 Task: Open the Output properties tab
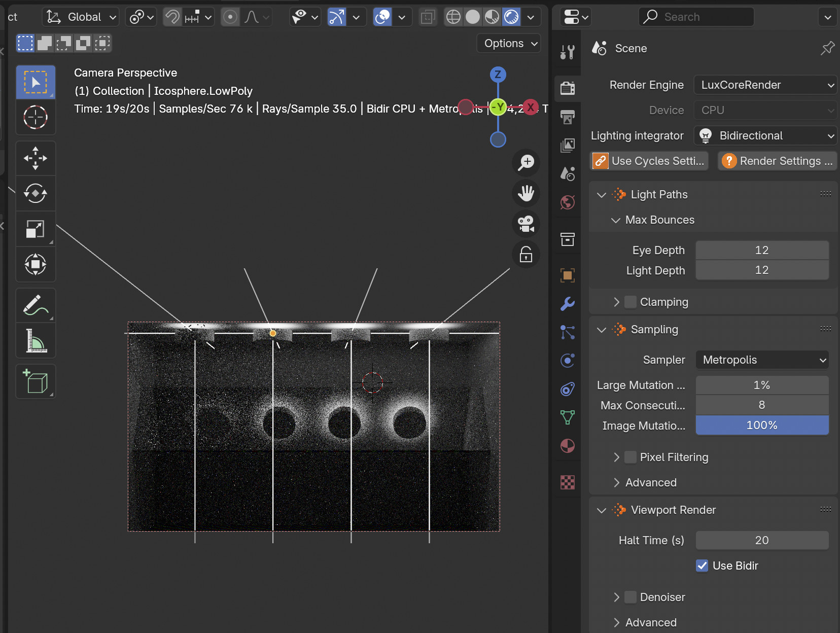point(568,117)
